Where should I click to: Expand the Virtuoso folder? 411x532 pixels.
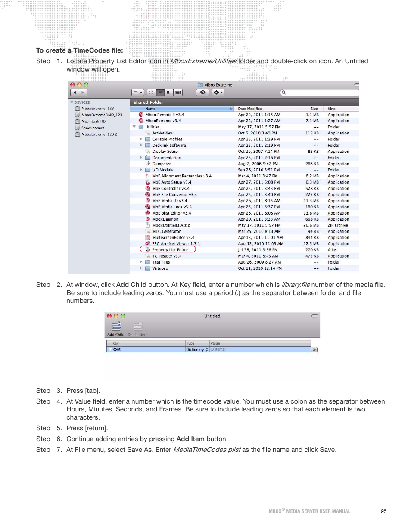(141, 268)
